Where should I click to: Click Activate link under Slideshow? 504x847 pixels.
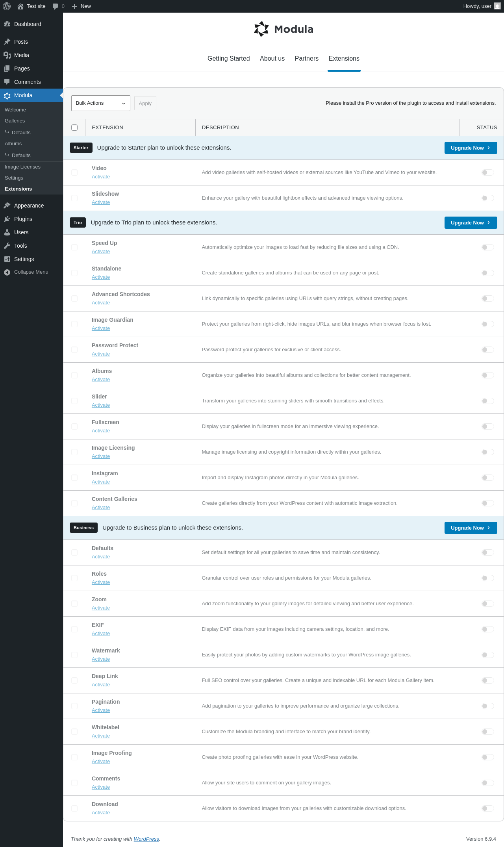point(101,202)
